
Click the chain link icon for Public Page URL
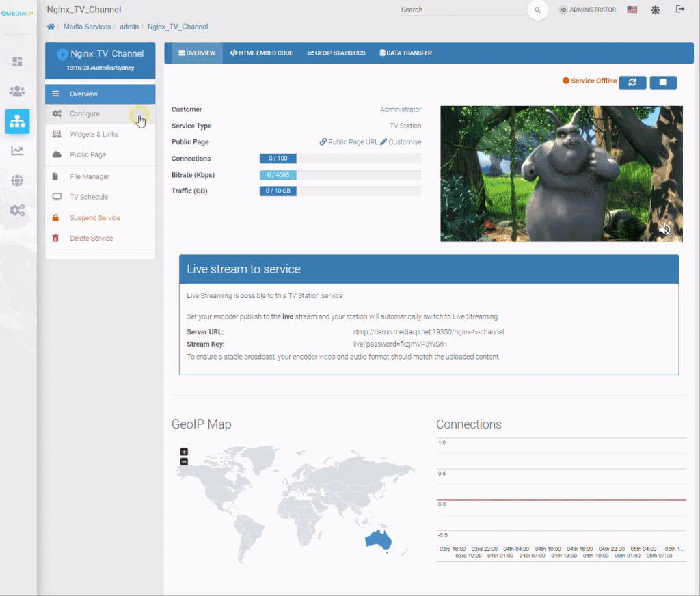click(323, 142)
